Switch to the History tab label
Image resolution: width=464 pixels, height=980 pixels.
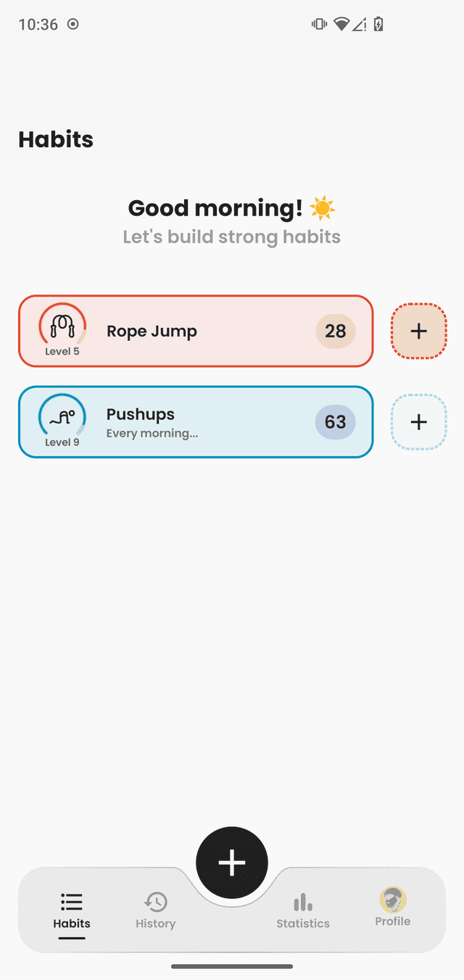(x=156, y=923)
